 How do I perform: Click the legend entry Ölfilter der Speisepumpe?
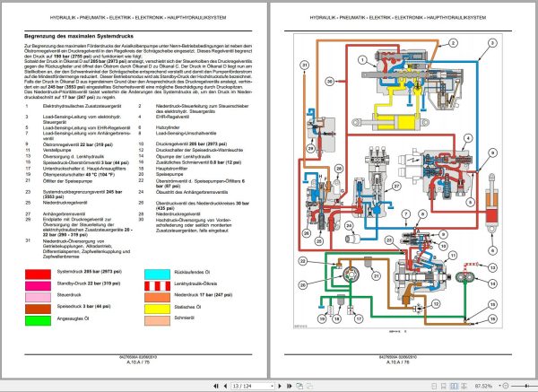(67, 181)
